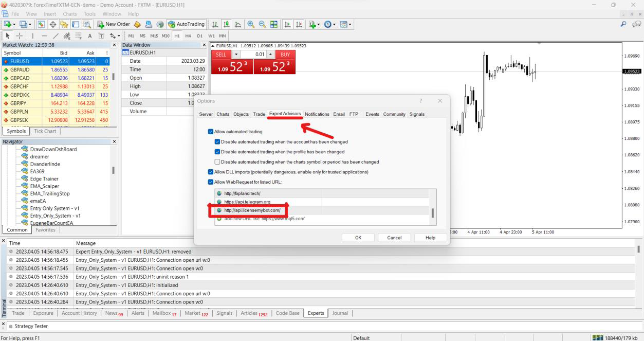Select the trendline drawing tool
The image size is (644, 341).
coord(56,36)
